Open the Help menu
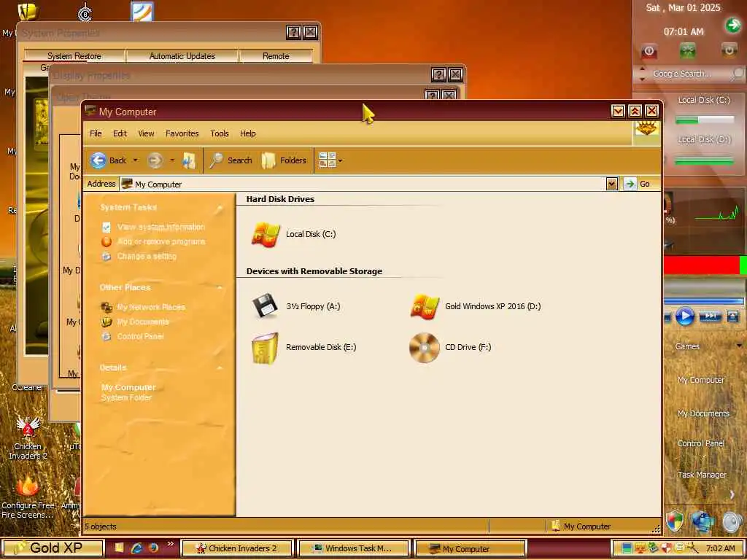 coord(247,133)
